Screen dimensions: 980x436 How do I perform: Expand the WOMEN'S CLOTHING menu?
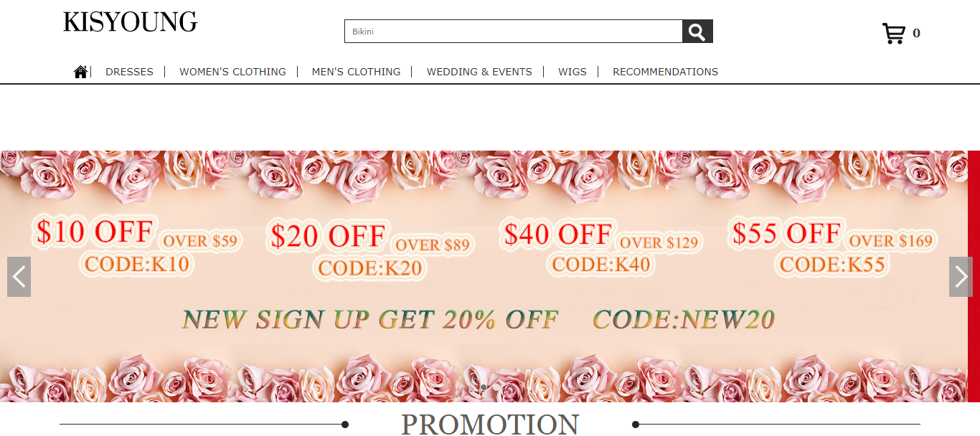click(x=232, y=72)
